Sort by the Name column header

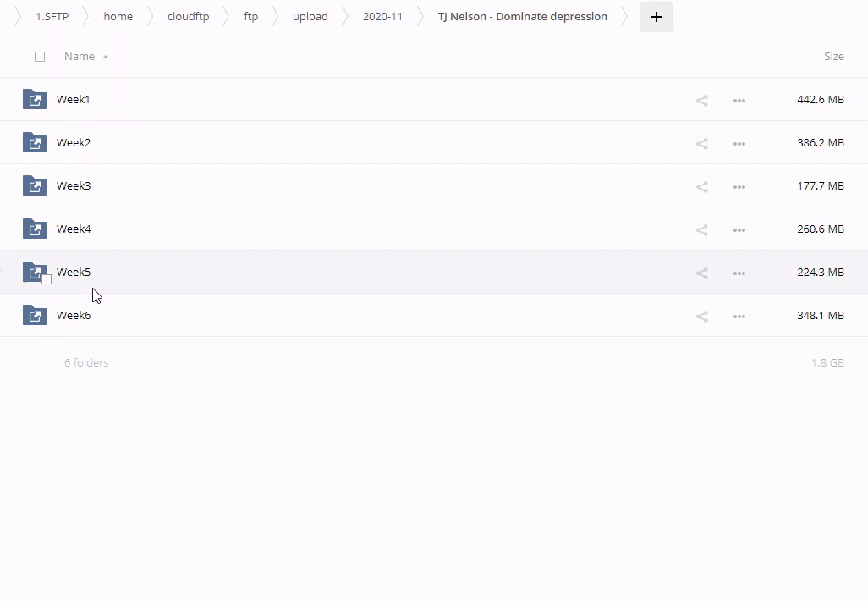(80, 57)
